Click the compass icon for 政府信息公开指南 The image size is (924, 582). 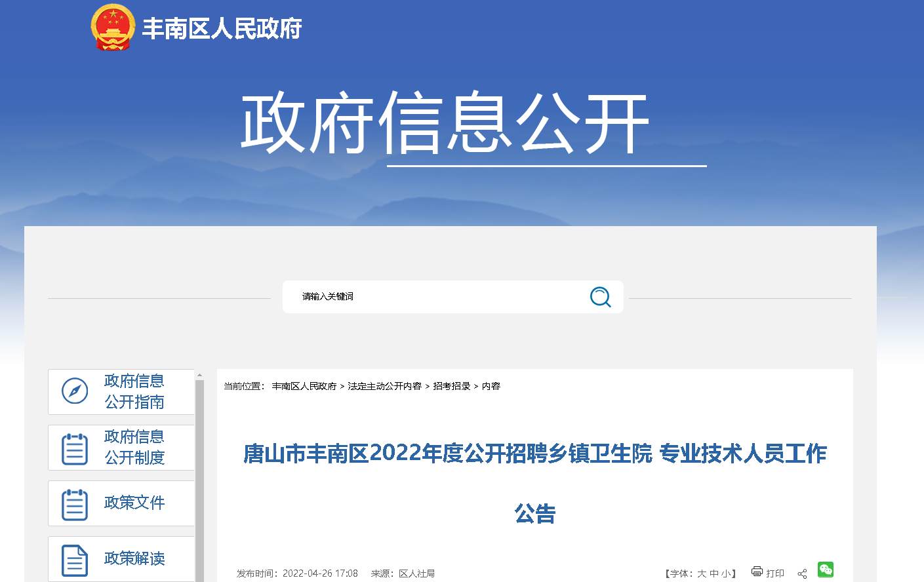[x=75, y=391]
